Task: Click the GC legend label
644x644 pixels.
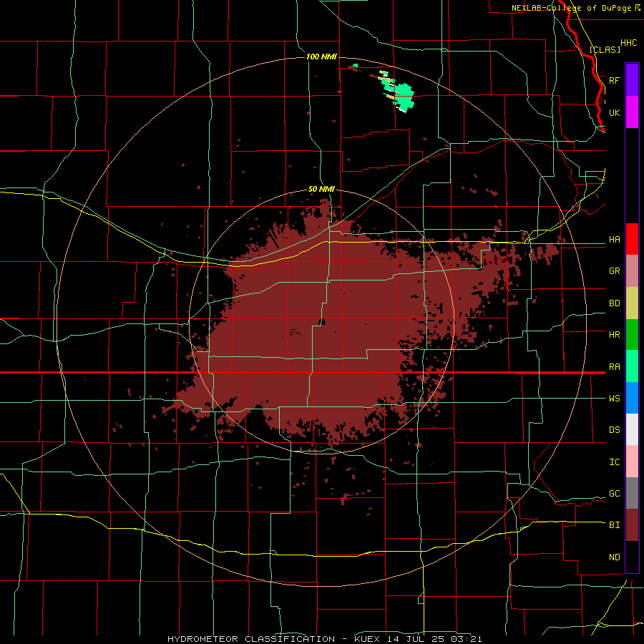Action: 614,494
